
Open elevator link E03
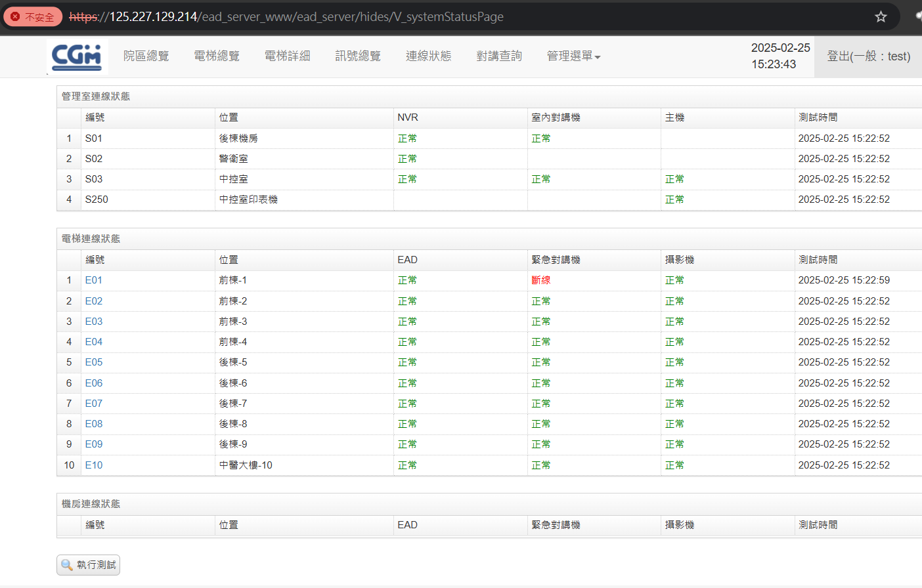click(x=94, y=322)
